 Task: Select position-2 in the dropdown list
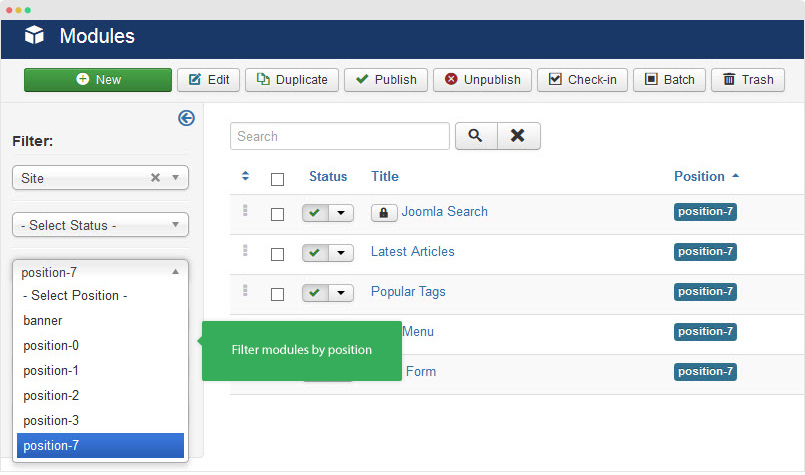(51, 396)
